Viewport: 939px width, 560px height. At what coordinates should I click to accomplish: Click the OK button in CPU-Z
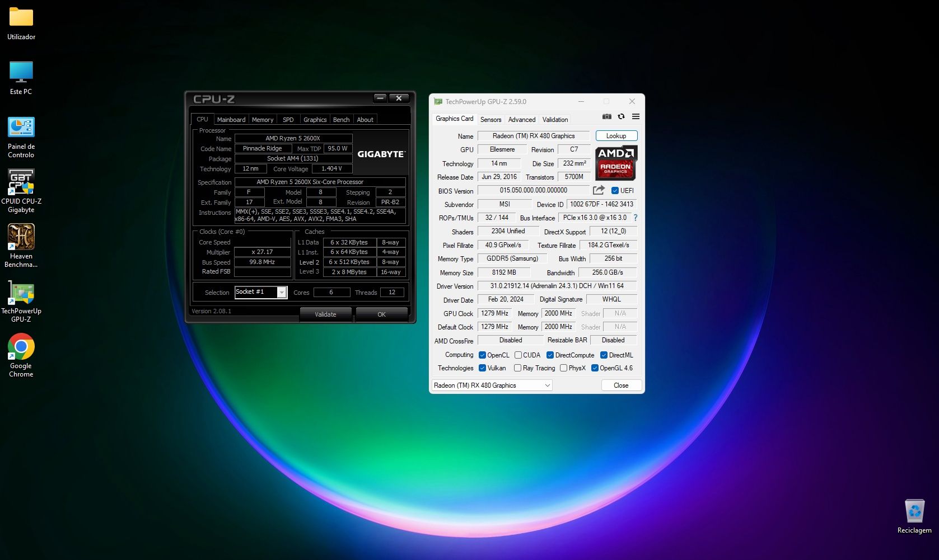click(381, 314)
